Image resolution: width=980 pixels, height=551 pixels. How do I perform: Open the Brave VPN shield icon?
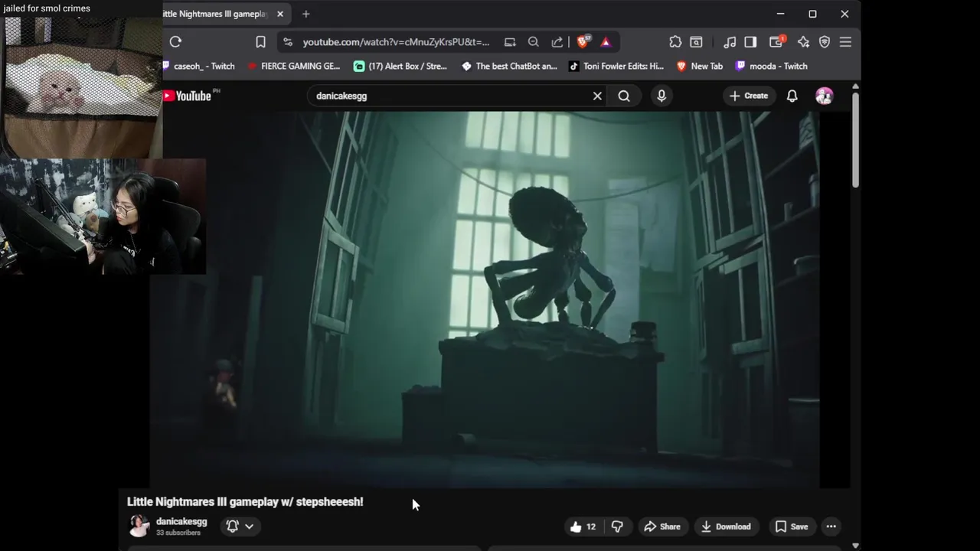[825, 42]
